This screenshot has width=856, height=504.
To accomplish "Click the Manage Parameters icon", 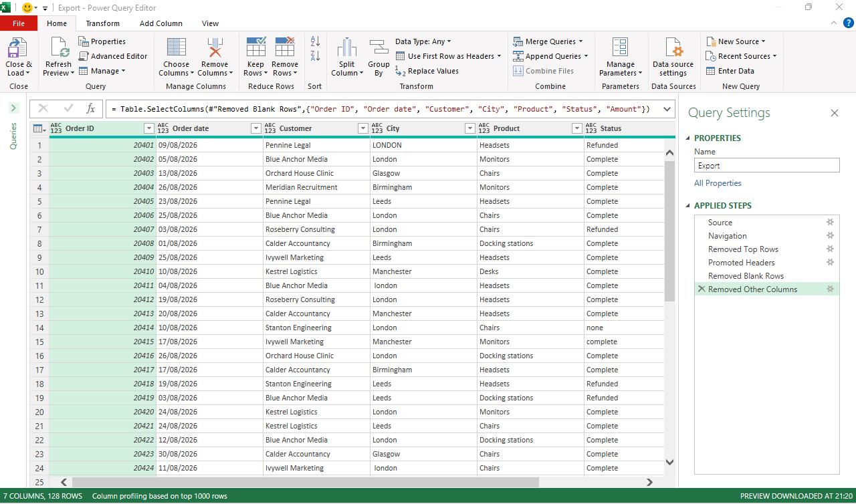I will click(x=621, y=48).
